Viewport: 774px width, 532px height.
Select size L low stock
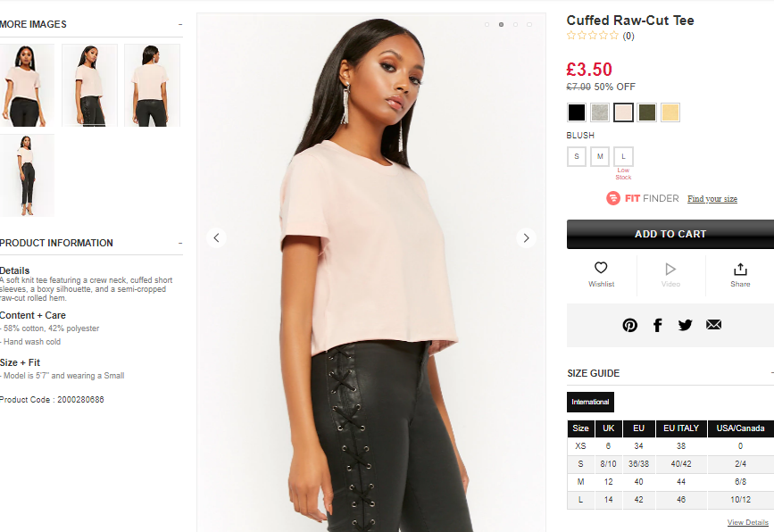pos(623,156)
